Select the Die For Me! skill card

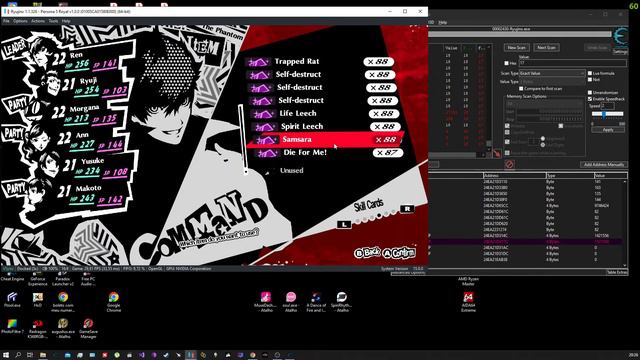click(329, 153)
